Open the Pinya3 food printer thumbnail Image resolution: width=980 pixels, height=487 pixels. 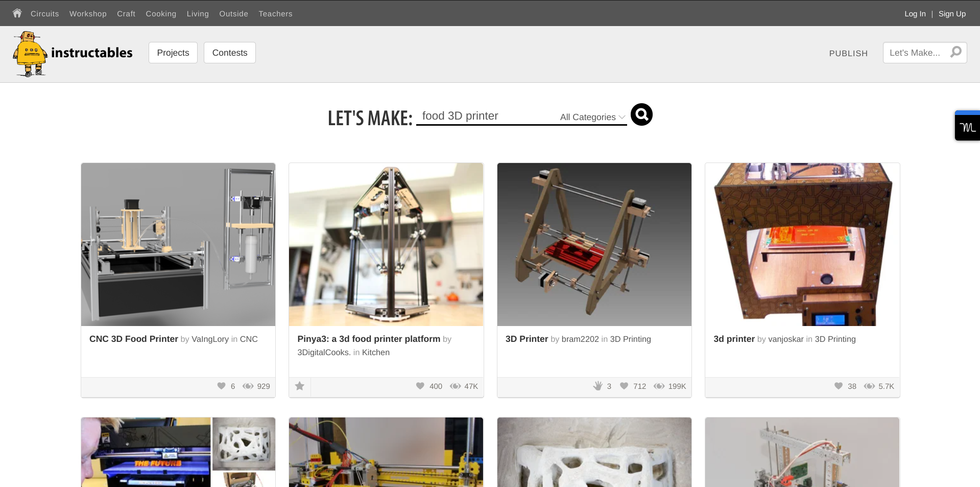(386, 244)
